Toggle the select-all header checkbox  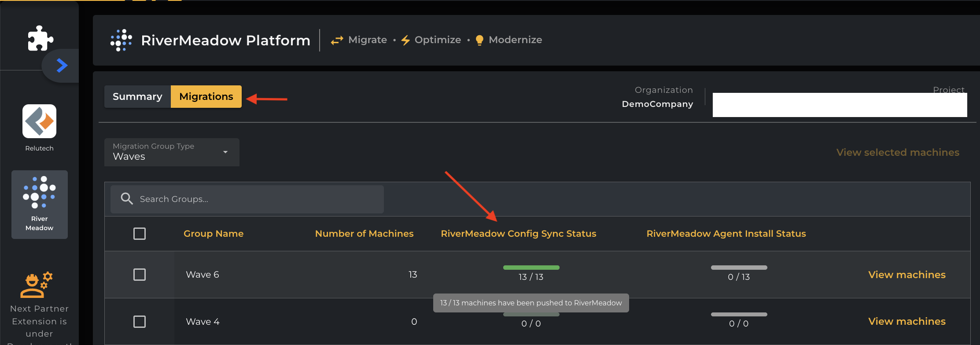point(140,234)
